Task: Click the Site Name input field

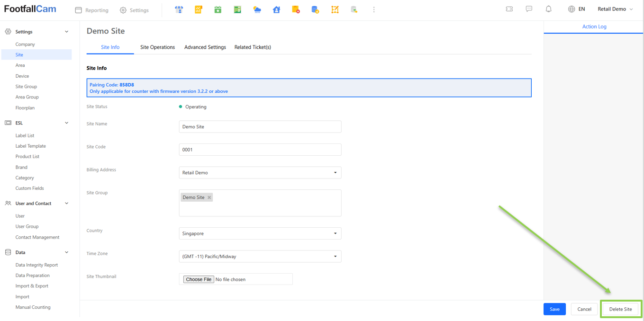Action: [x=260, y=127]
